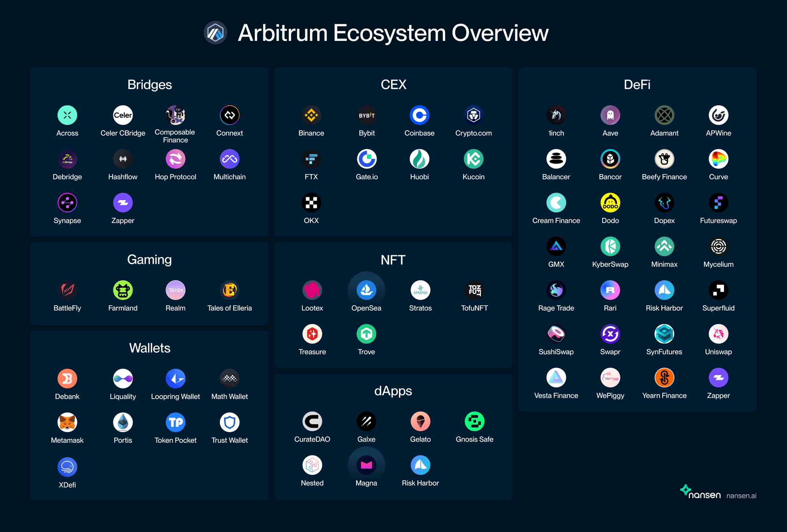Open the Tales of Elleria gaming icon

[229, 290]
